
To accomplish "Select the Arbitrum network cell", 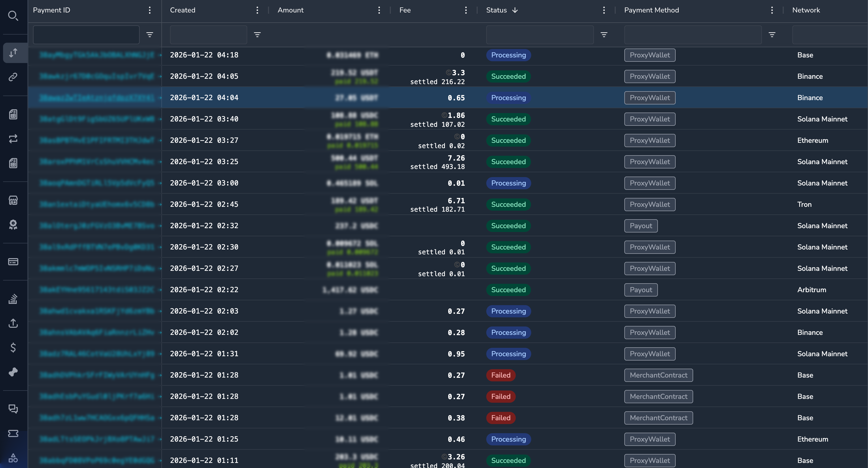I will 811,289.
